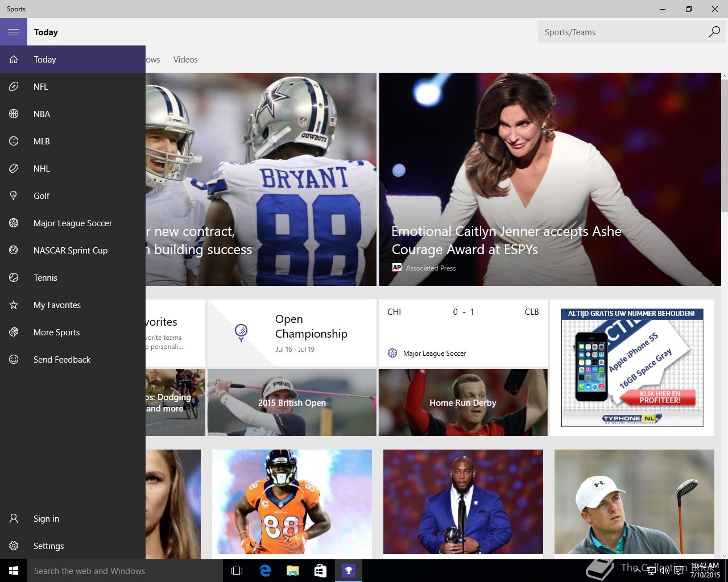Click the Today home icon
Screen dimensions: 728x582
[x=14, y=59]
